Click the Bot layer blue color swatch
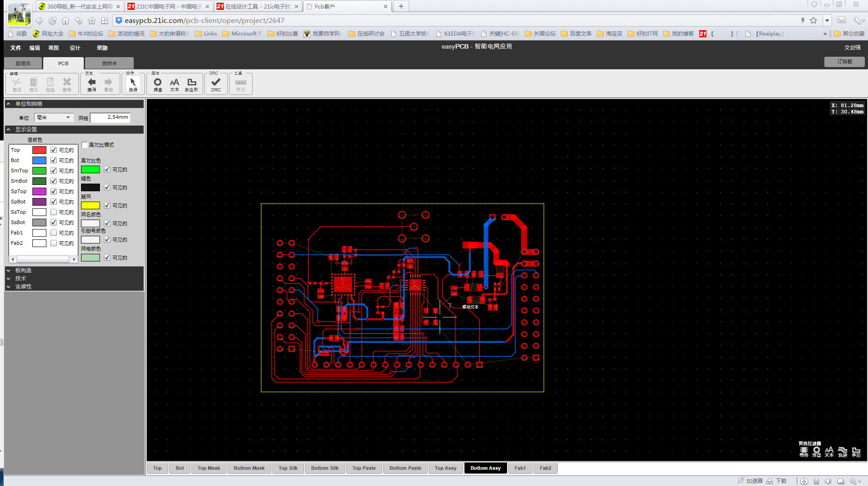The height and width of the screenshot is (486, 868). pos(39,160)
